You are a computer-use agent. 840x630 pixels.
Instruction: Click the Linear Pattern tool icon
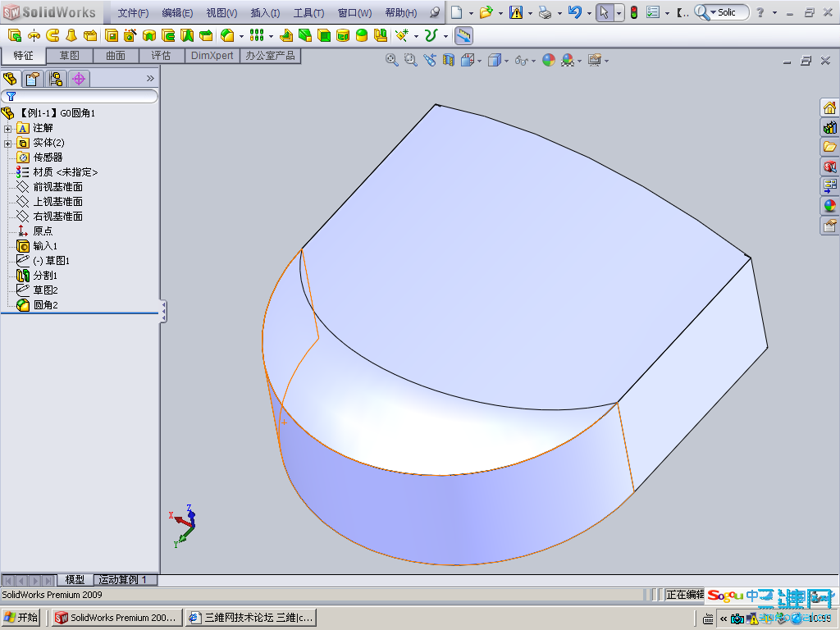(257, 35)
